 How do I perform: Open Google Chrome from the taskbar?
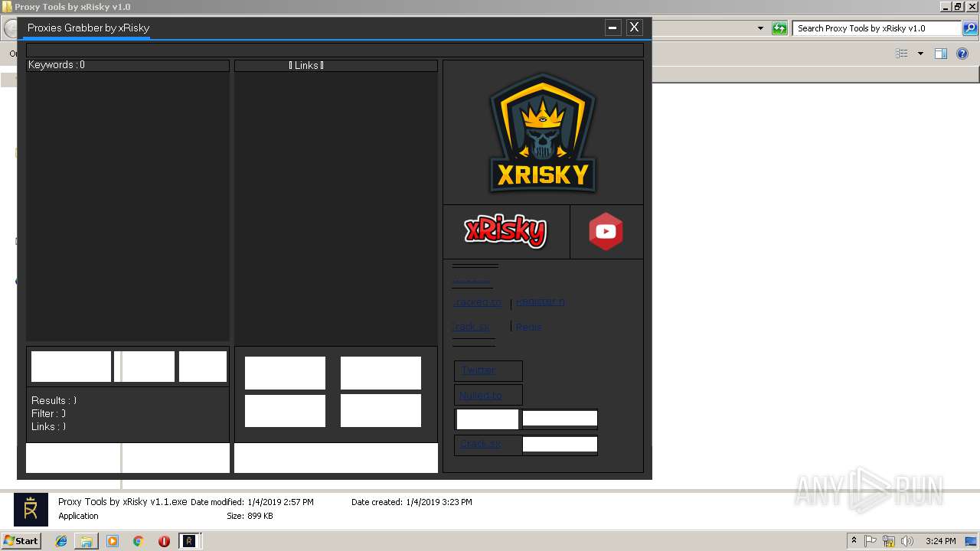click(x=138, y=541)
